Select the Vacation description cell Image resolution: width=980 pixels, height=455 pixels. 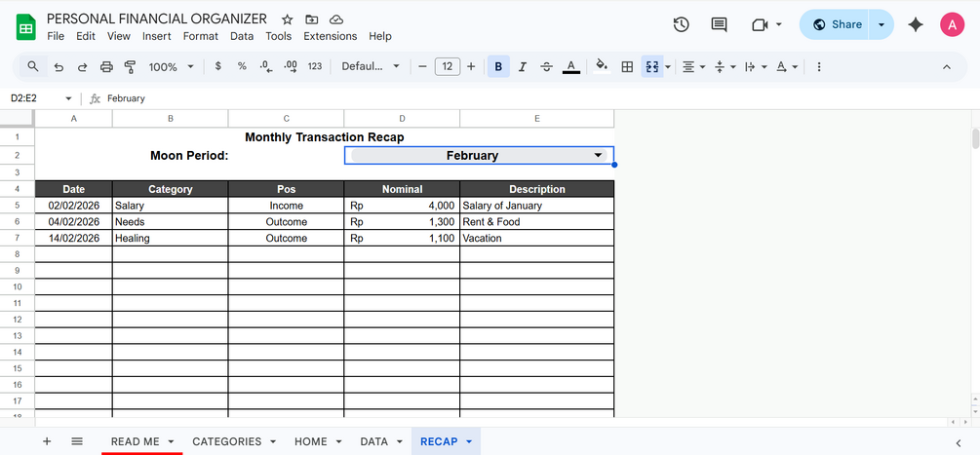[x=537, y=238]
